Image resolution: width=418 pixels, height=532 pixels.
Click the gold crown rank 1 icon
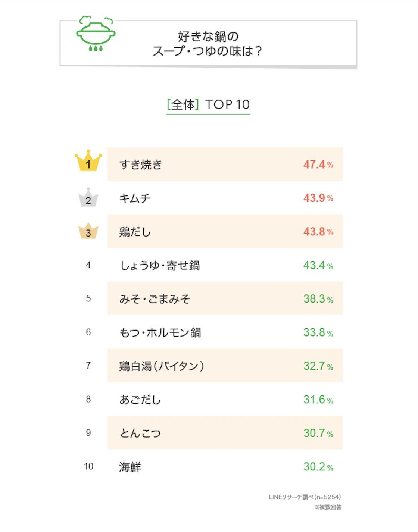88,160
